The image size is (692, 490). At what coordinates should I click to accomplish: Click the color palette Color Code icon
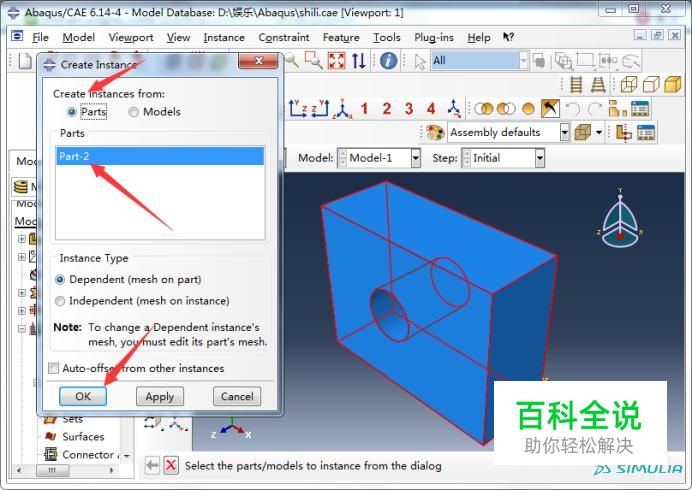(x=435, y=132)
